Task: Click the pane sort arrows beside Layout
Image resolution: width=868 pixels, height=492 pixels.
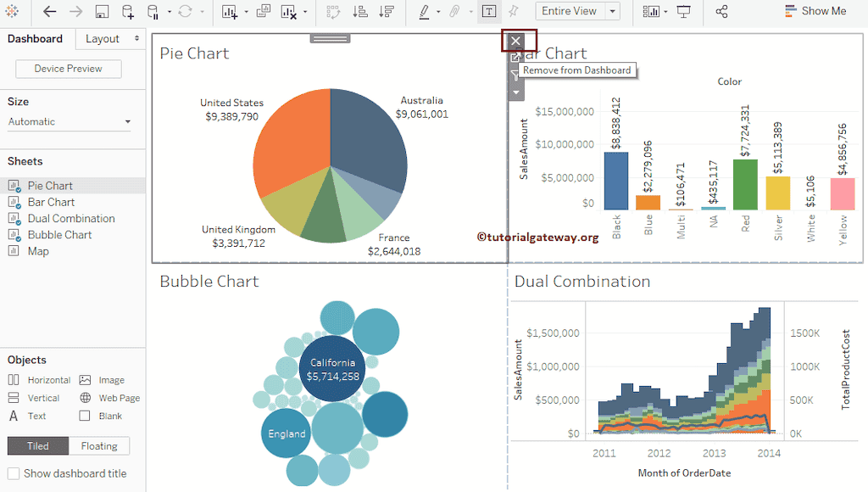Action: click(136, 38)
